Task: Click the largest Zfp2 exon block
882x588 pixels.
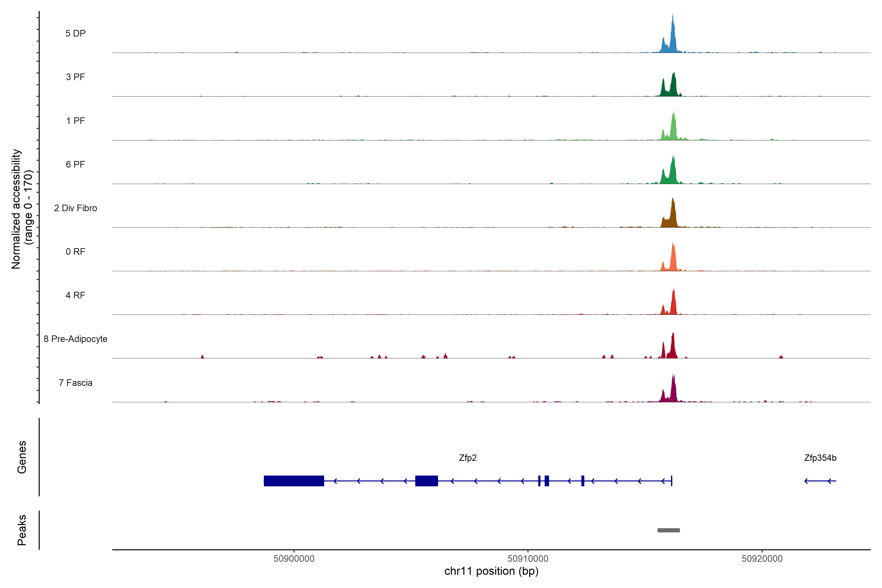Action: pyautogui.click(x=294, y=481)
